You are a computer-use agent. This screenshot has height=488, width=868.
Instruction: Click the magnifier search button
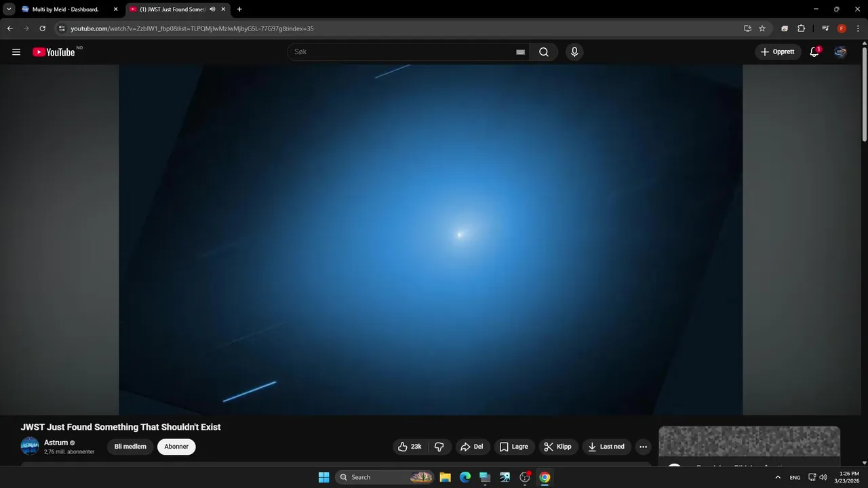coord(544,52)
